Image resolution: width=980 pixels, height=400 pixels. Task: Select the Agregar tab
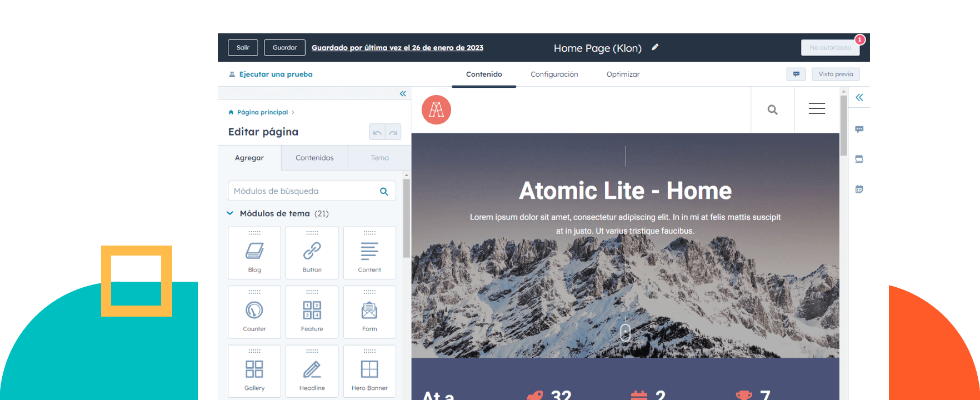tap(249, 158)
